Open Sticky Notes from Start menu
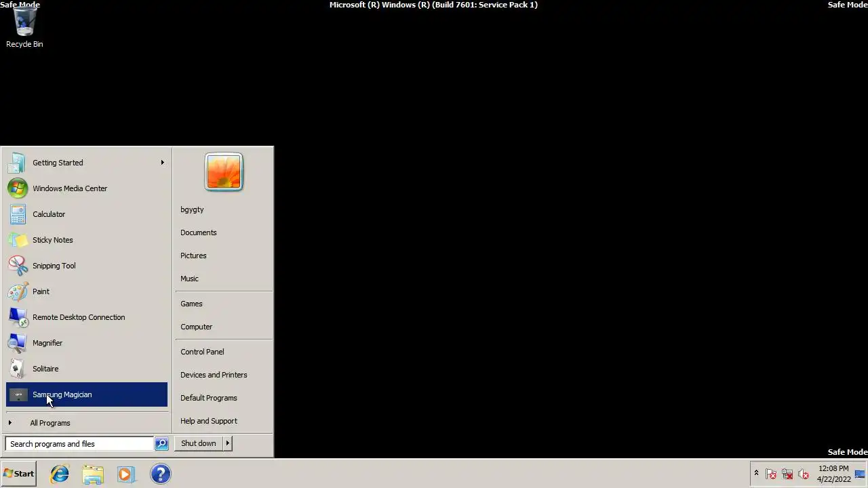The height and width of the screenshot is (488, 868). [86, 240]
